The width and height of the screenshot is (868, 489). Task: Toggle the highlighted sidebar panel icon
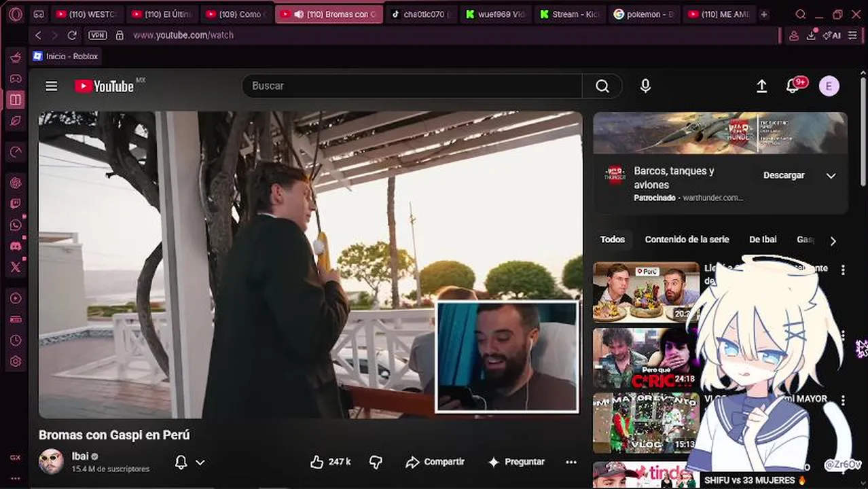pos(15,99)
